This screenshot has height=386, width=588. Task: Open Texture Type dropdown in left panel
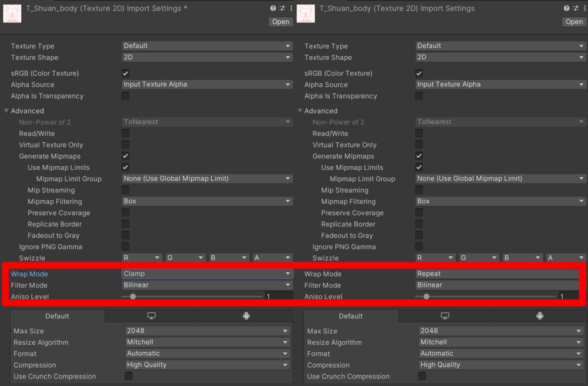[207, 46]
